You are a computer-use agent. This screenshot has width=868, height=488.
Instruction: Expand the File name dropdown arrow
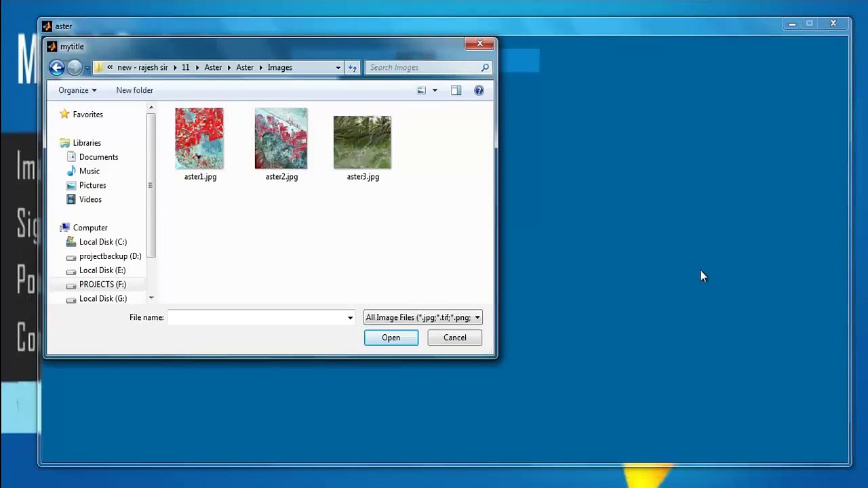(350, 317)
